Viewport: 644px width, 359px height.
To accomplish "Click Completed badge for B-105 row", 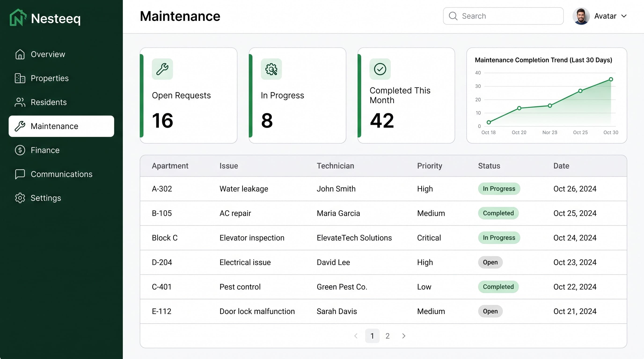I will tap(498, 213).
